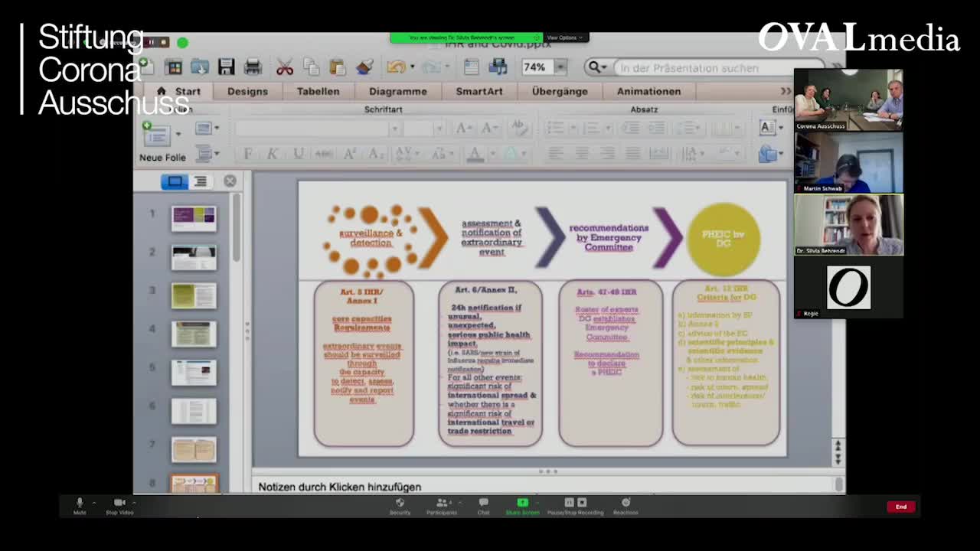Click the Clear formatting icon
The width and height of the screenshot is (980, 551).
518,128
